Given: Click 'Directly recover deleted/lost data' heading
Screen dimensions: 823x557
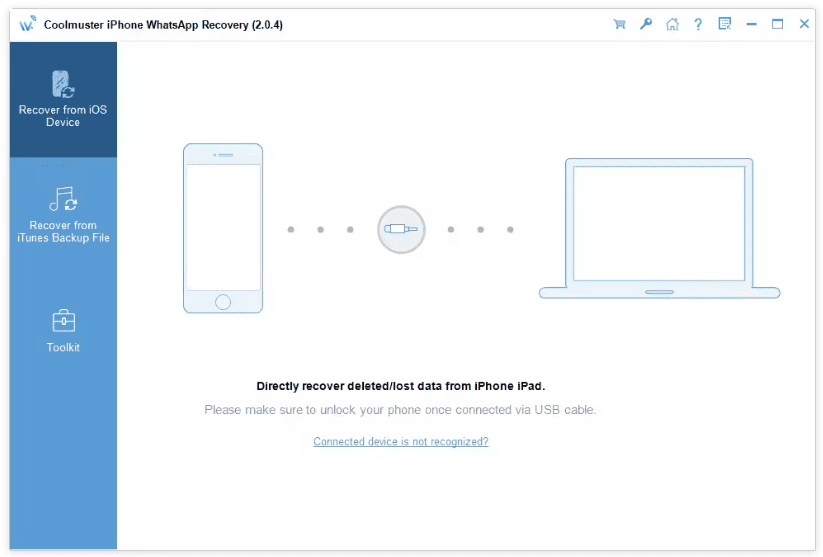Looking at the screenshot, I should [400, 386].
